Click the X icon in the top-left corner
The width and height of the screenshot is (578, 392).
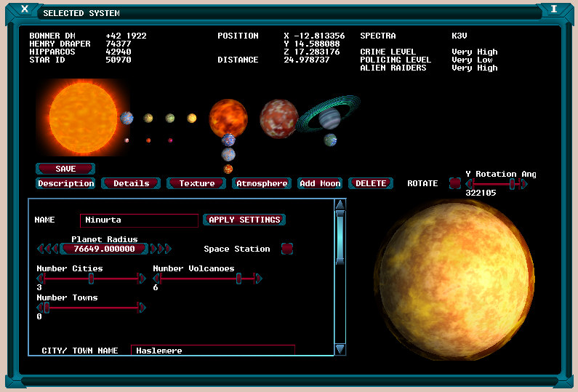25,9
